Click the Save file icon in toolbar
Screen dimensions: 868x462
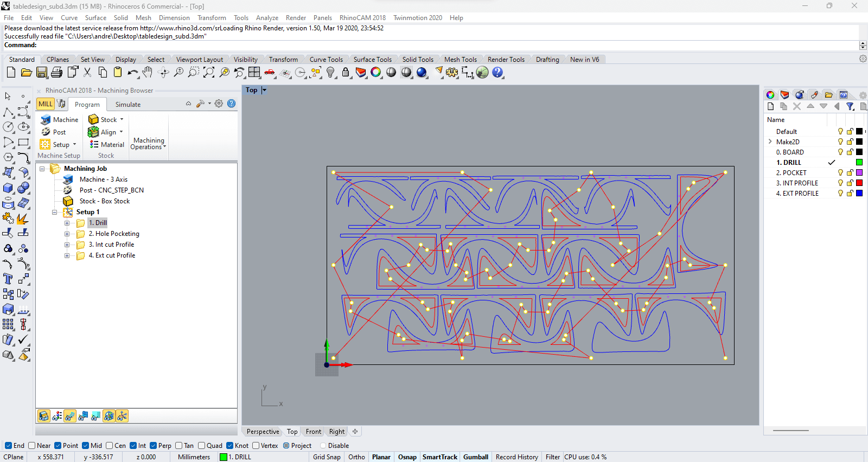[42, 72]
